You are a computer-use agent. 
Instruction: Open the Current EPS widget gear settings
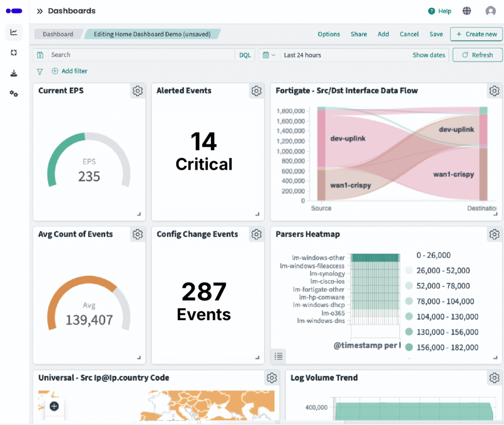point(137,91)
